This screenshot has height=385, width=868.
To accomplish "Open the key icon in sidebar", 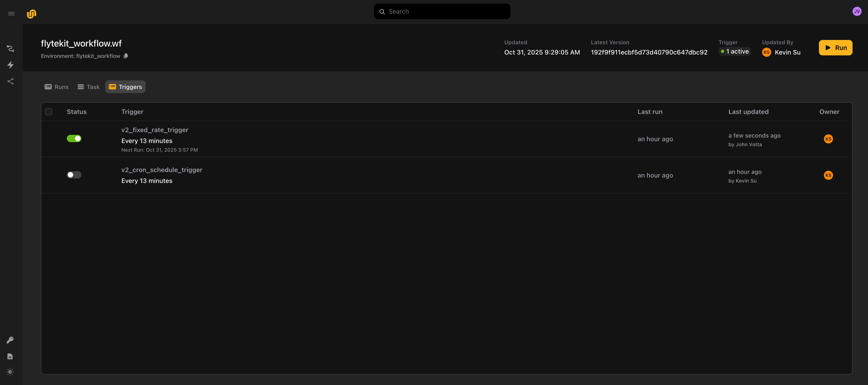I will click(x=10, y=340).
